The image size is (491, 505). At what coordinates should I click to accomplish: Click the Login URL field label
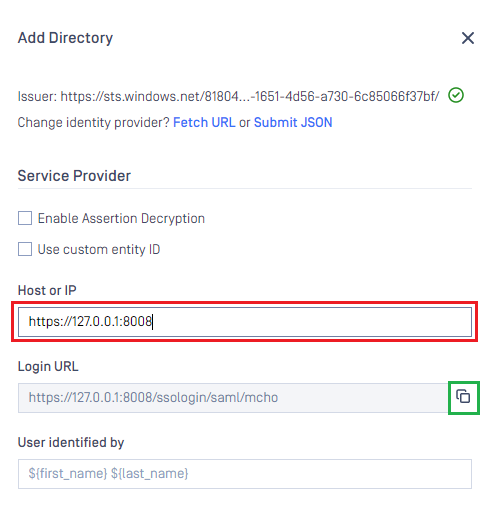pyautogui.click(x=48, y=366)
